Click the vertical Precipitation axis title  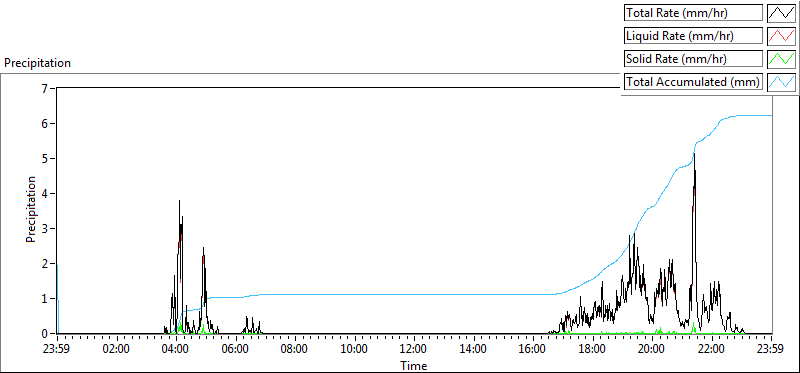pyautogui.click(x=32, y=209)
